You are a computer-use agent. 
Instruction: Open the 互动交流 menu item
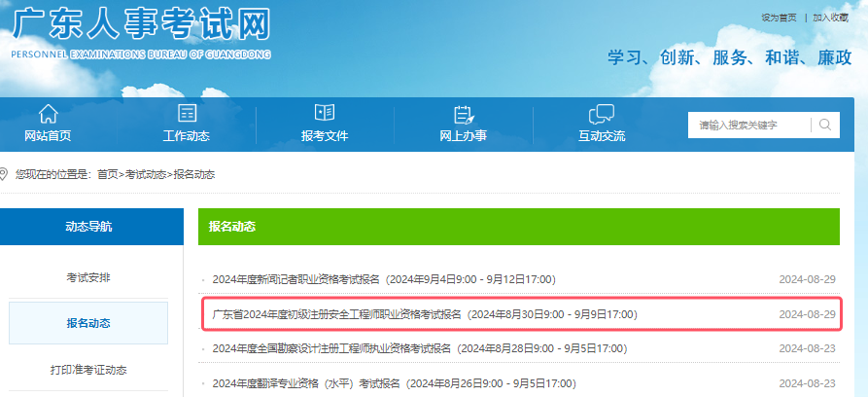pyautogui.click(x=602, y=136)
